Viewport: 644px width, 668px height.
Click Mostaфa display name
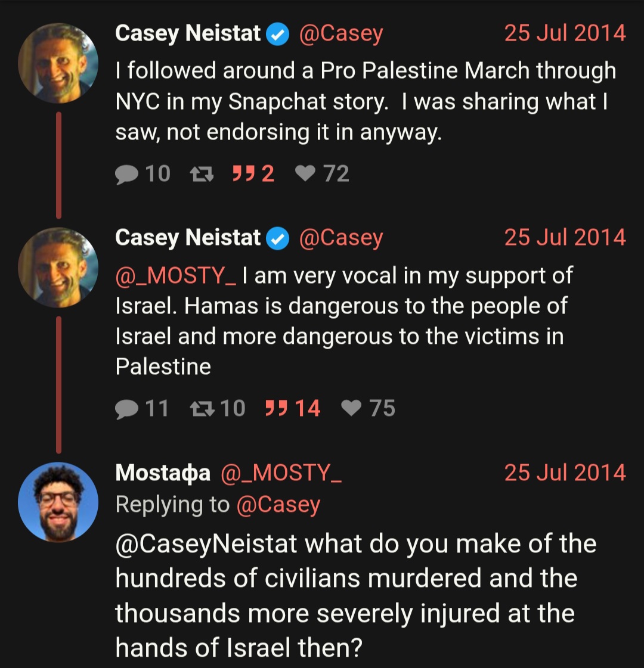[163, 473]
